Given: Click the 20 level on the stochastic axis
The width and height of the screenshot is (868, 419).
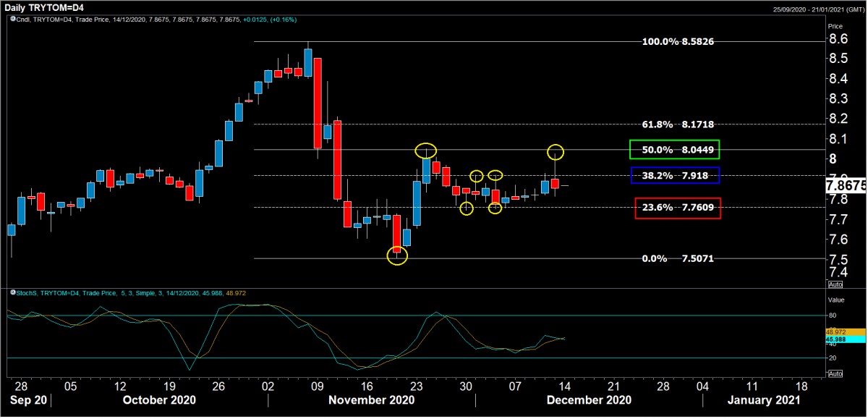Looking at the screenshot, I should point(833,357).
